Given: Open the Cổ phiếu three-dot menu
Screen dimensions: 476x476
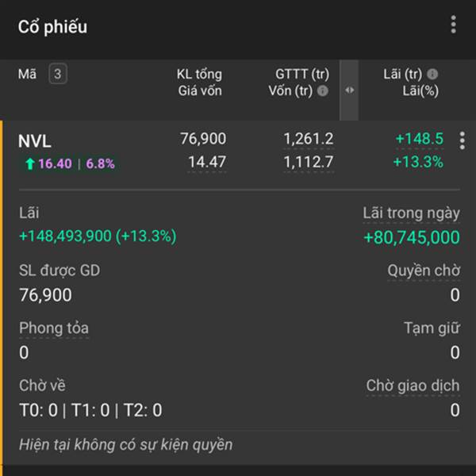Looking at the screenshot, I should click(453, 25).
